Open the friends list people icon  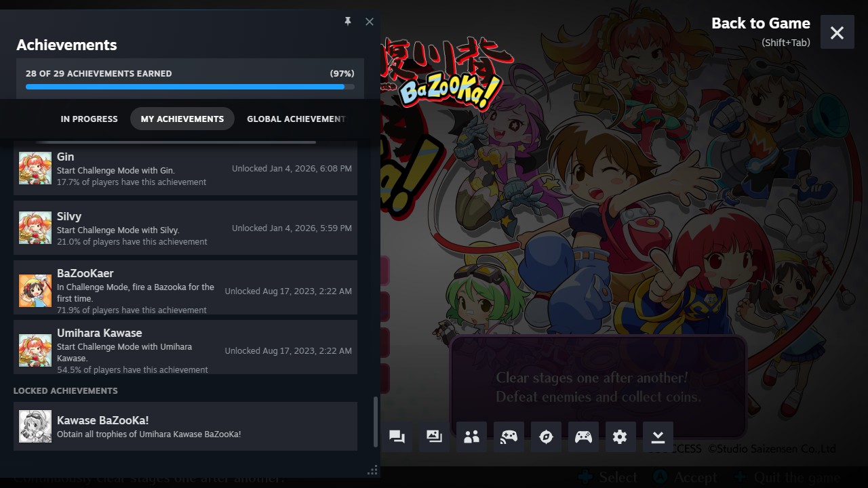(471, 436)
